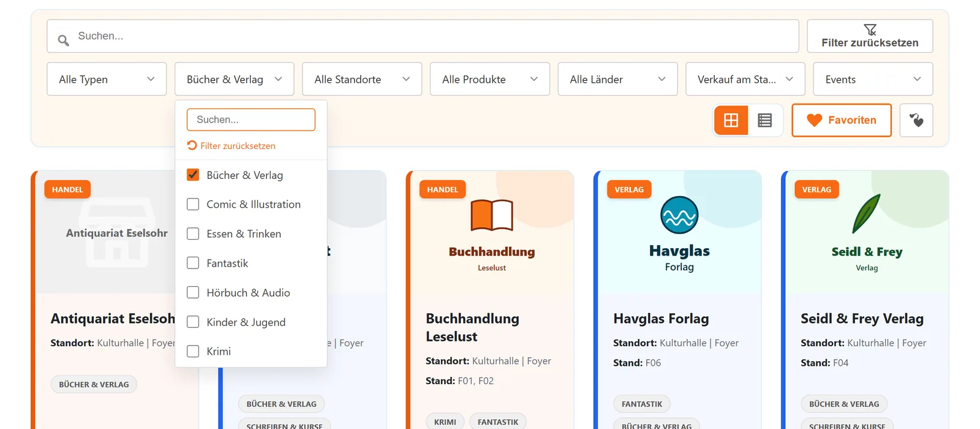Click BÜCHER & VERLAG tag on Antiquariat card
This screenshot has height=429, width=980.
[94, 384]
